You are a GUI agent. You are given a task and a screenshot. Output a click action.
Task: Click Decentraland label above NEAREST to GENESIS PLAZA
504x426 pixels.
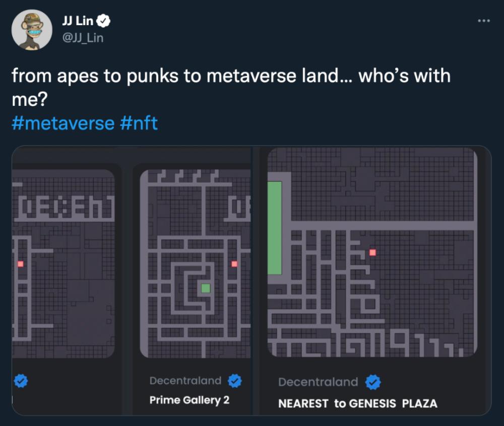(318, 382)
